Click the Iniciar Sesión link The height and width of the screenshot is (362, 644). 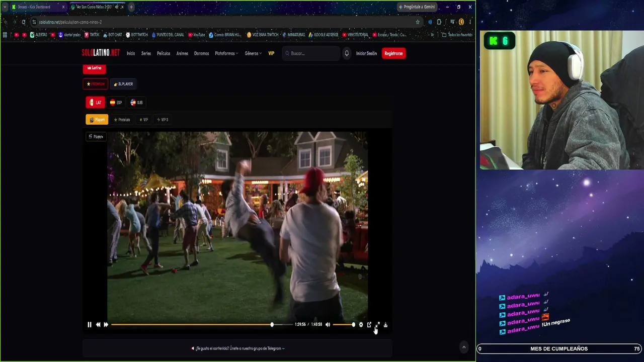[366, 53]
